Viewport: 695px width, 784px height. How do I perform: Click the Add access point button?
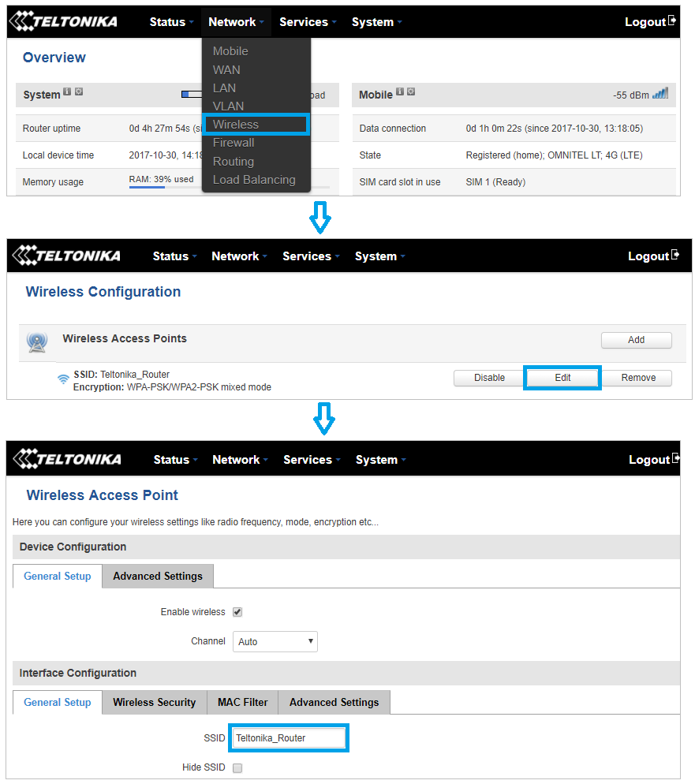[x=636, y=340]
